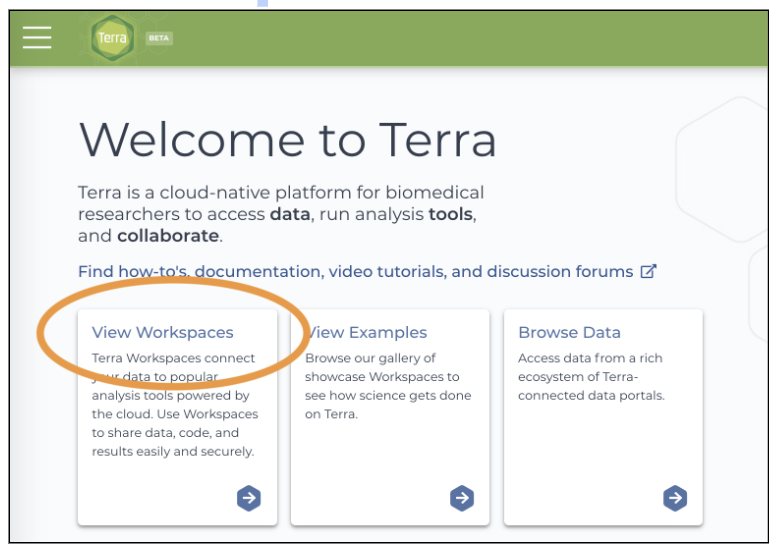Viewport: 782px width, 554px height.
Task: Click the Welcome to Terra heading
Action: 287,138
